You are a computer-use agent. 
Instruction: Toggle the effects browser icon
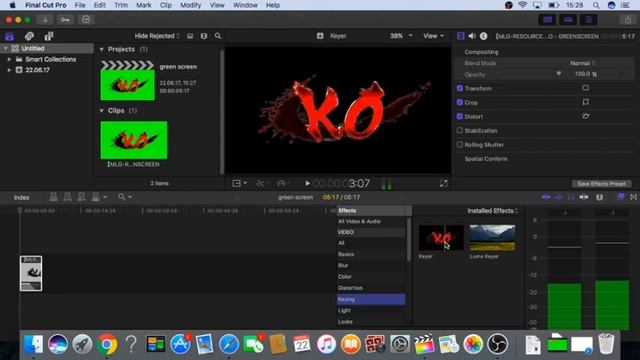click(x=621, y=197)
